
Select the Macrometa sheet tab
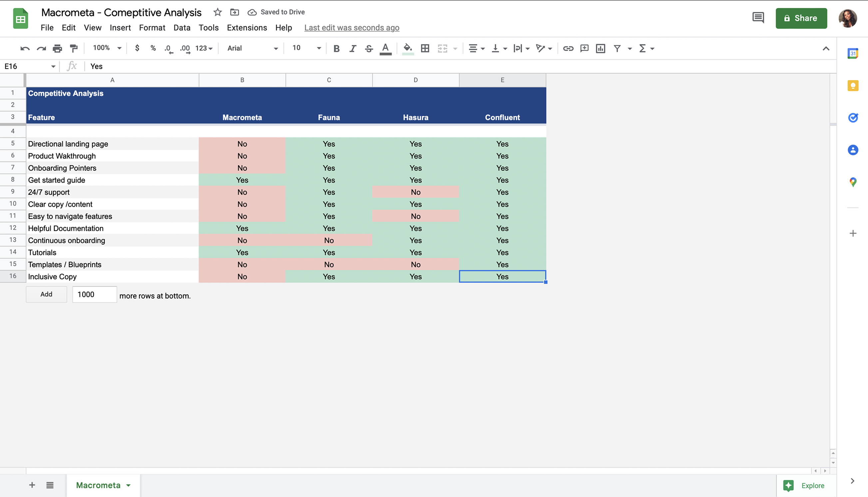[103, 485]
